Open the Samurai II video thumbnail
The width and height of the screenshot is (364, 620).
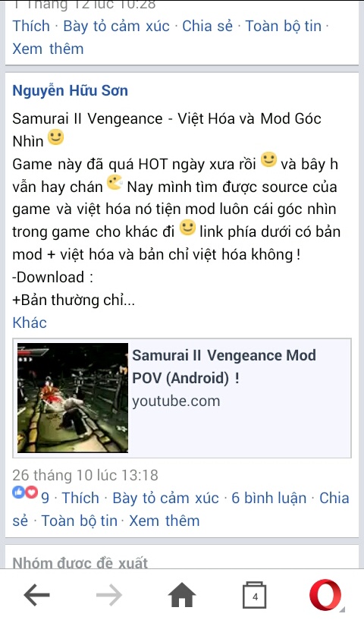73,398
